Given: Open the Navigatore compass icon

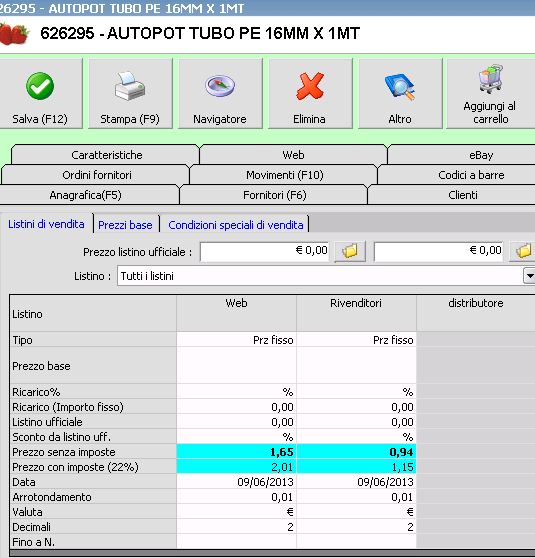Looking at the screenshot, I should tap(220, 86).
